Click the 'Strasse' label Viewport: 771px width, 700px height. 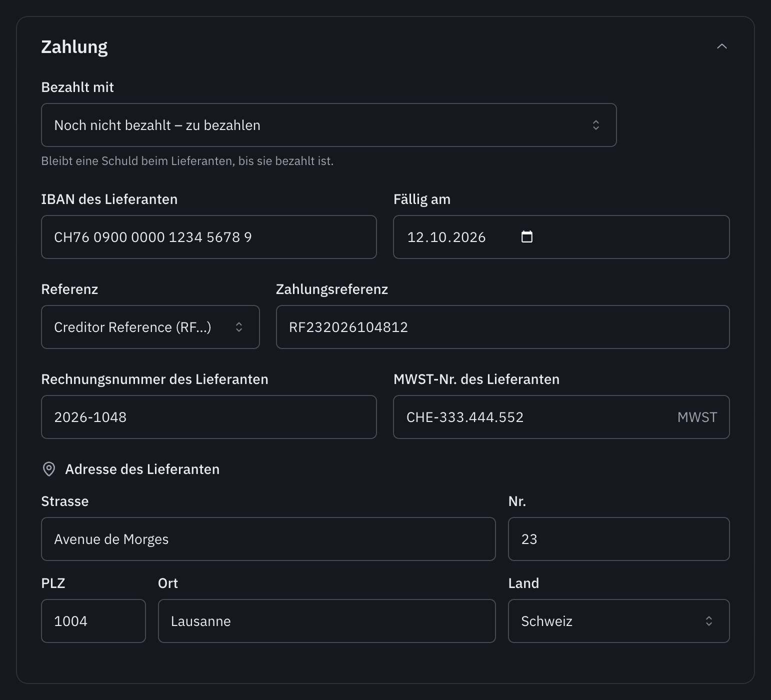point(64,501)
